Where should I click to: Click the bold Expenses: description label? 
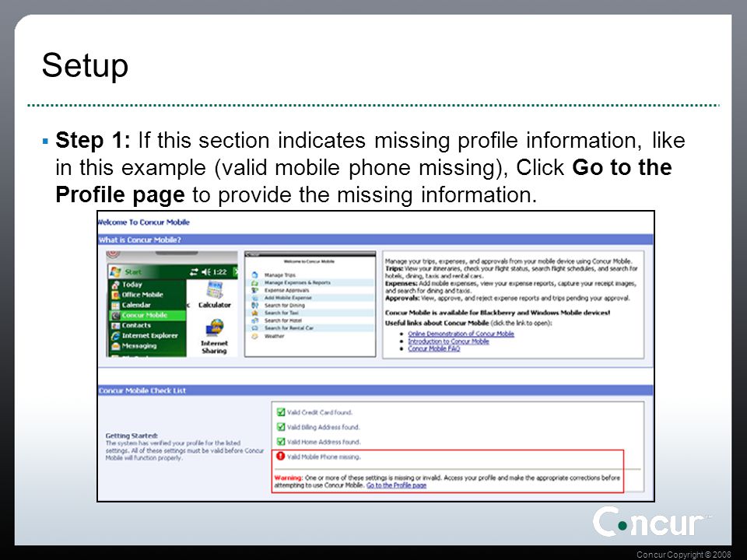coord(402,283)
